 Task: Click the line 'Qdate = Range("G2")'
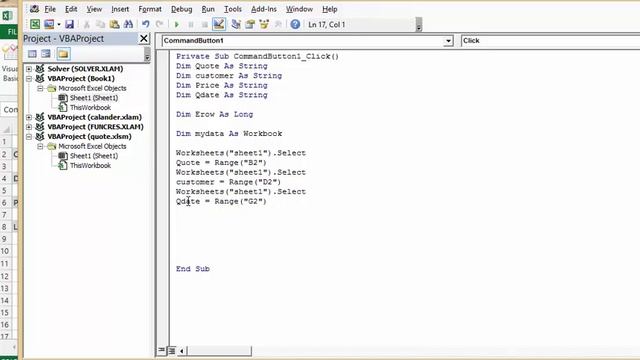[x=221, y=202]
